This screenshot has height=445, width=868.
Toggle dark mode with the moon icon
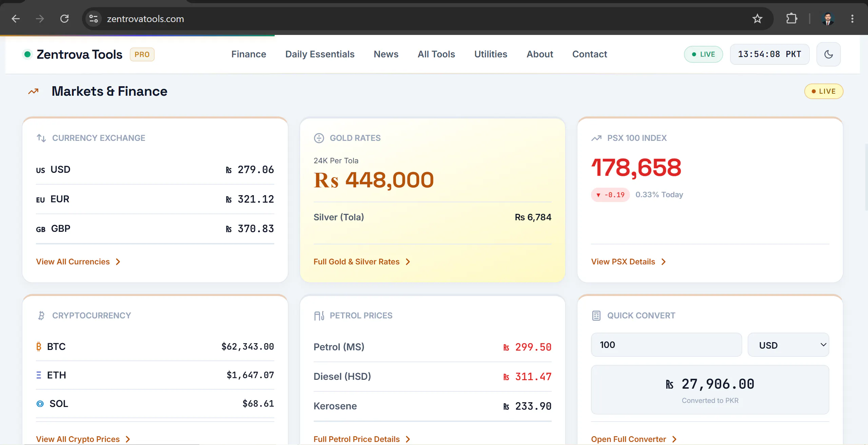point(828,54)
